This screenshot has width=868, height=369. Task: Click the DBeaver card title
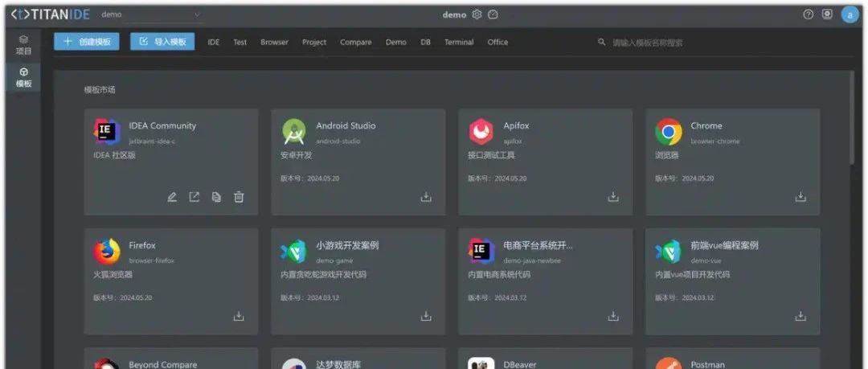pyautogui.click(x=520, y=364)
